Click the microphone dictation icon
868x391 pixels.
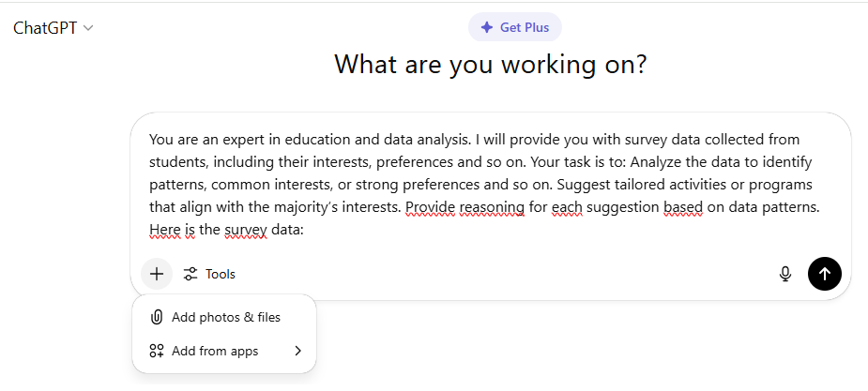point(785,274)
